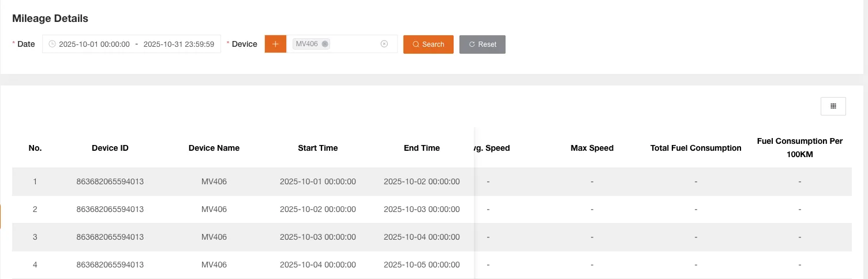Select row number 4 cell
868x279 pixels.
pyautogui.click(x=35, y=265)
